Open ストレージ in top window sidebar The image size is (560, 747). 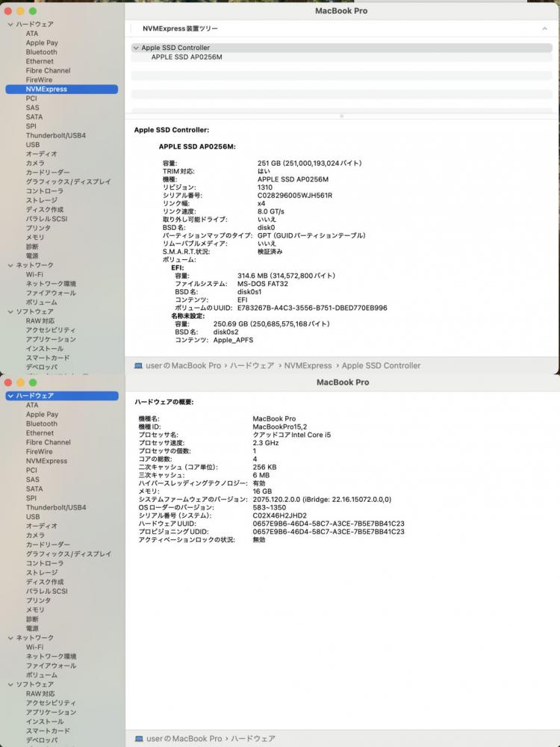[41, 200]
